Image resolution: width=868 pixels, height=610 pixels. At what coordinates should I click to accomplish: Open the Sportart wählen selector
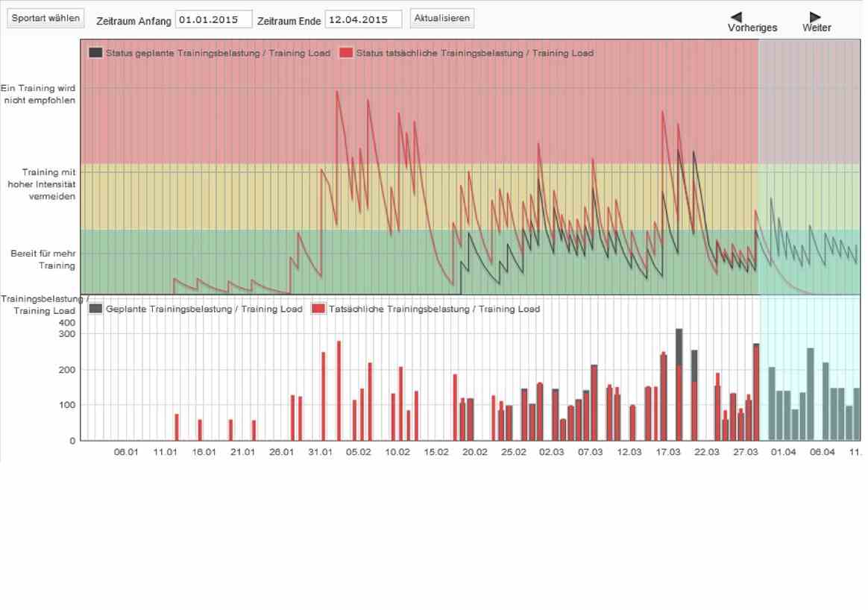[x=45, y=19]
